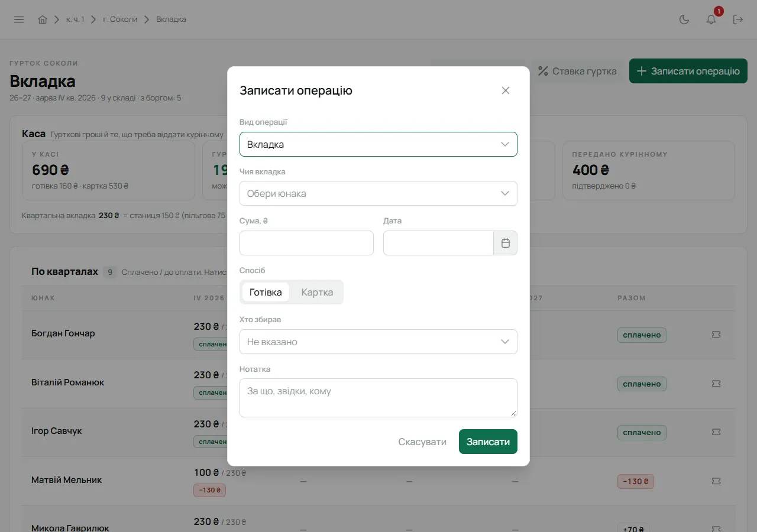
Task: Click the logout icon in header
Action: point(738,20)
